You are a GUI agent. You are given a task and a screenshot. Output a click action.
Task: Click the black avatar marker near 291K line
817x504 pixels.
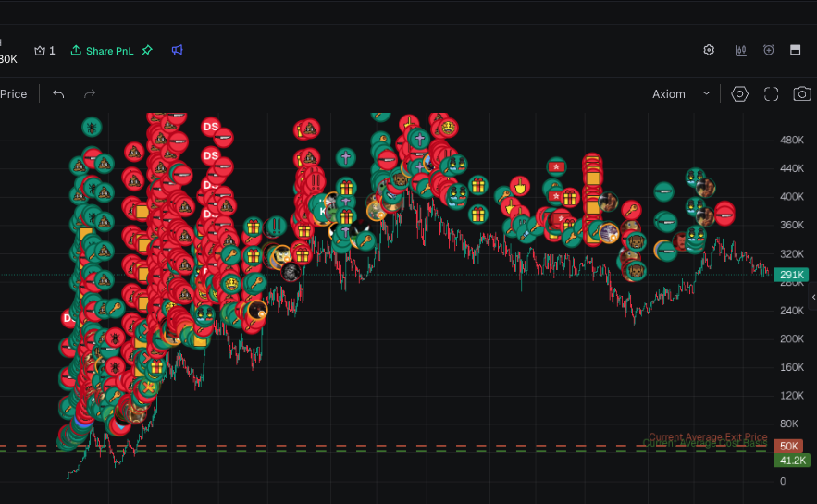291,271
